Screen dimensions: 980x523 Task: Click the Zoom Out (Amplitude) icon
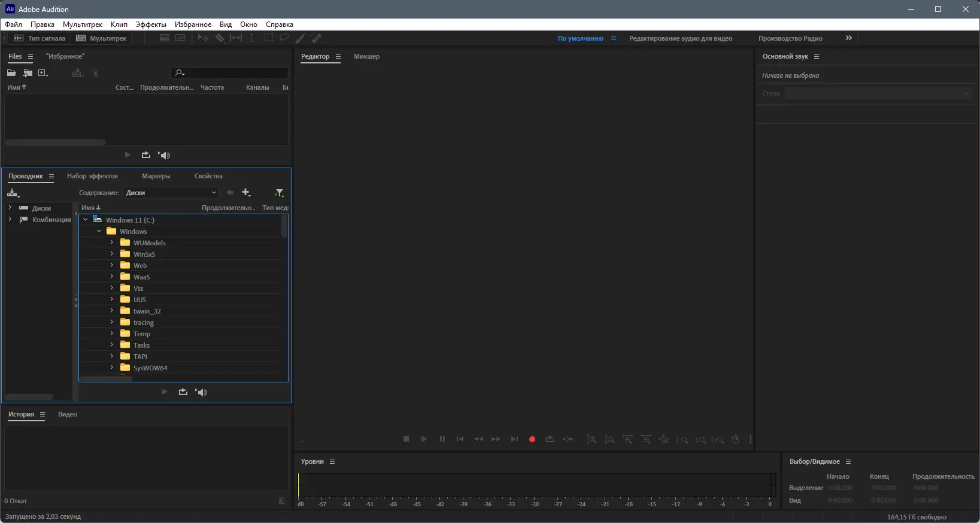click(609, 439)
